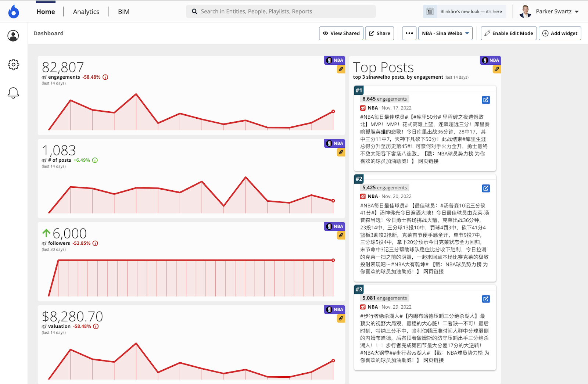
Task: Click the Blinkfire flame logo
Action: pyautogui.click(x=14, y=12)
